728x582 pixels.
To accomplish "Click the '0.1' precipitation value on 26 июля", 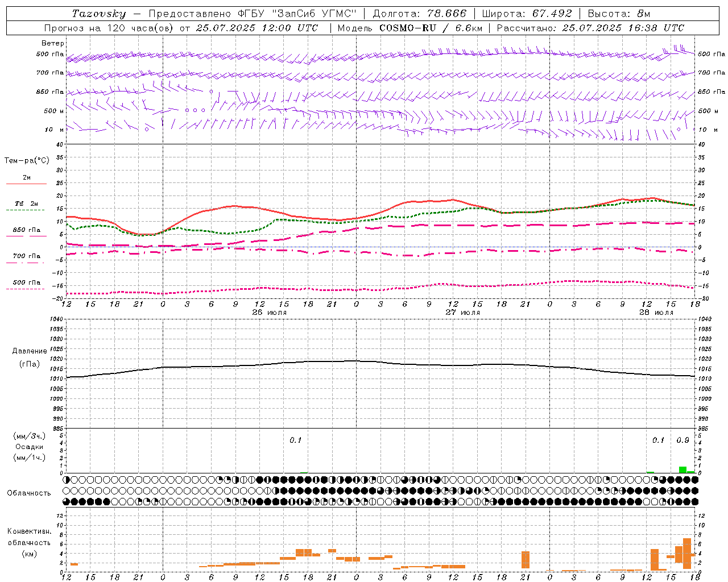I will click(296, 440).
